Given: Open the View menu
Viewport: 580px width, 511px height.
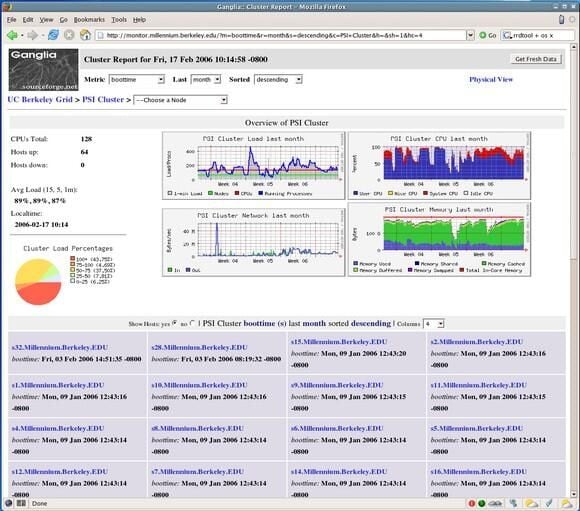Looking at the screenshot, I should 47,20.
